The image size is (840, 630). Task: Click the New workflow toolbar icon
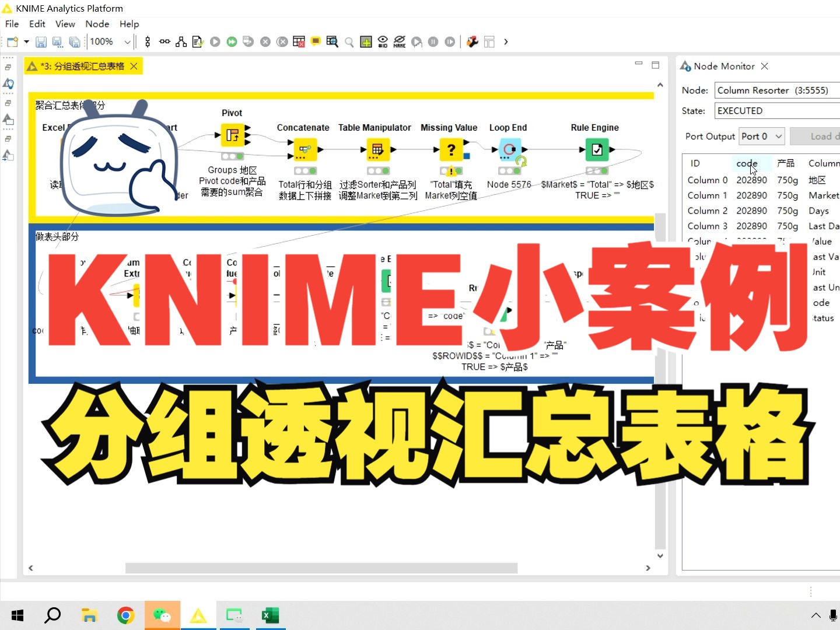[x=13, y=42]
